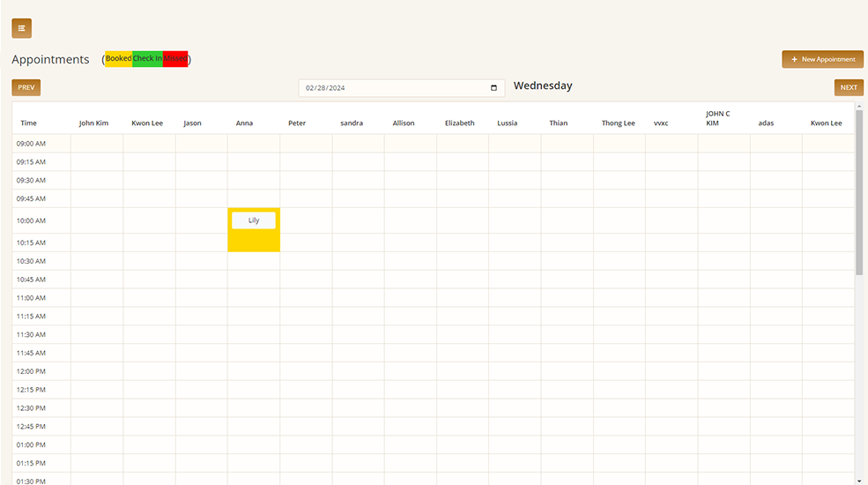Click the Elizabeth column header
The image size is (868, 485).
[x=459, y=123]
